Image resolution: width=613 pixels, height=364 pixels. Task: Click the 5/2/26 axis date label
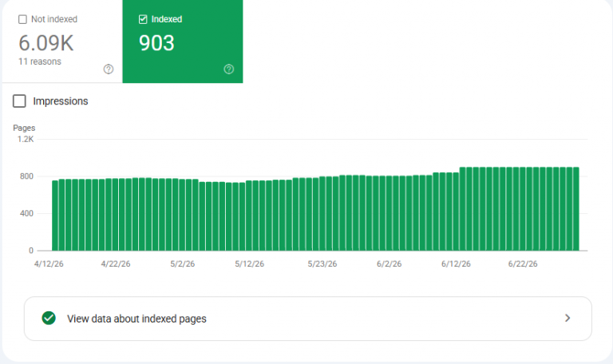click(x=183, y=264)
